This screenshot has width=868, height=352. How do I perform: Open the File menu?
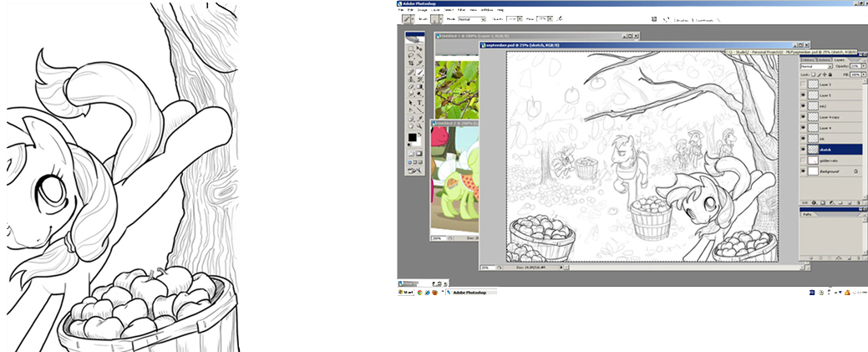point(401,10)
